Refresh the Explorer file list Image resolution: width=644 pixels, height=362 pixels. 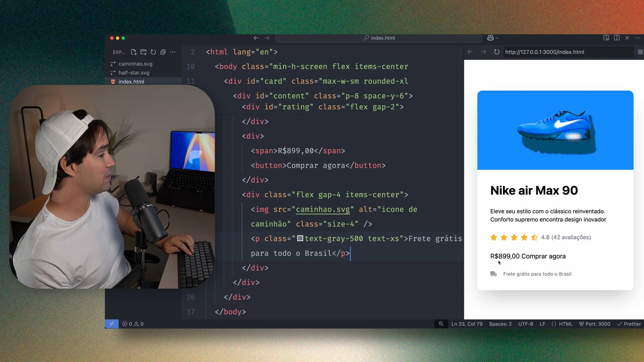153,52
